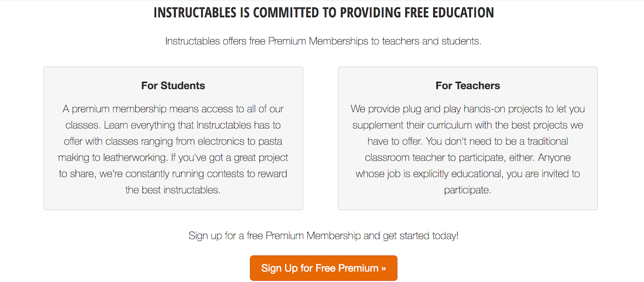The height and width of the screenshot is (282, 644).
Task: Click the teachers plug and play paragraph
Action: tap(468, 149)
